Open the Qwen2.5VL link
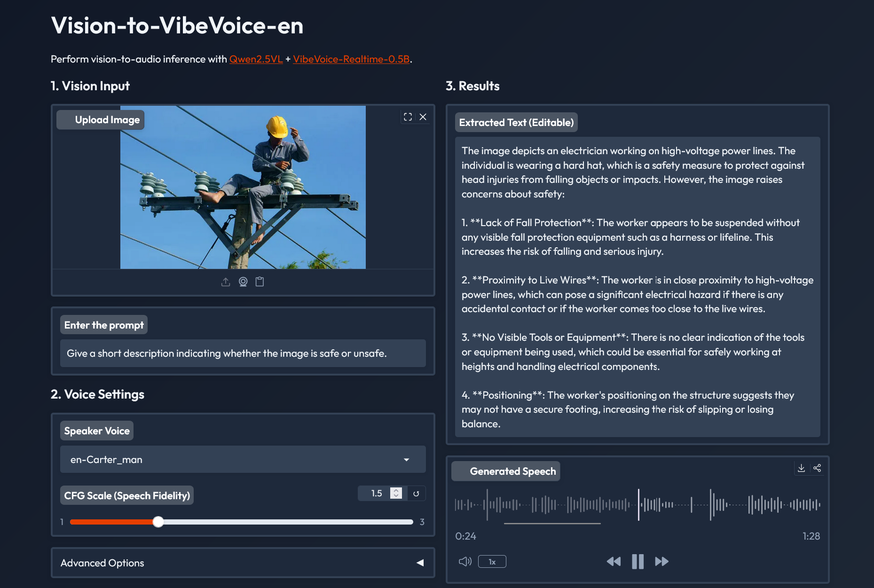874x588 pixels. point(256,59)
